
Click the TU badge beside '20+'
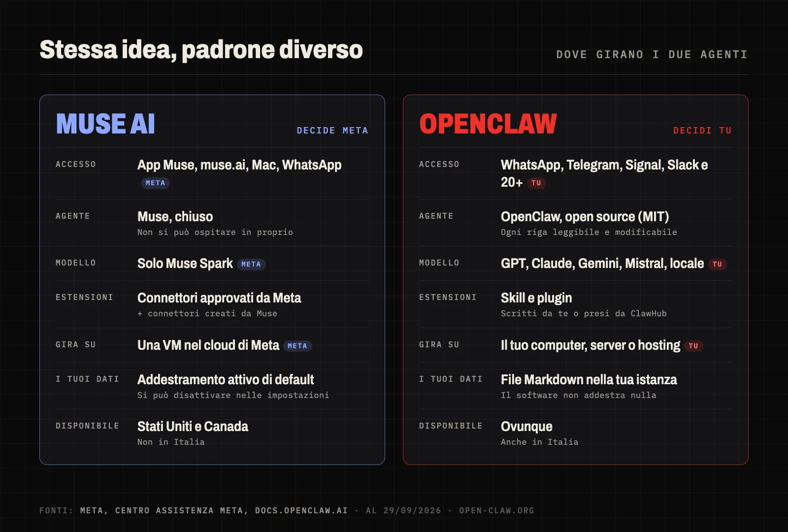pyautogui.click(x=536, y=183)
